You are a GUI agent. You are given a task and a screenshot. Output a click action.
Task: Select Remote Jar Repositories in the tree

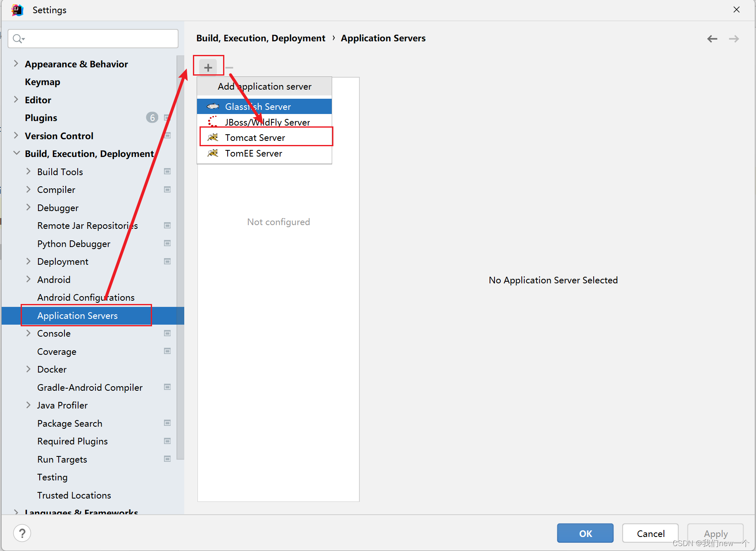click(88, 226)
